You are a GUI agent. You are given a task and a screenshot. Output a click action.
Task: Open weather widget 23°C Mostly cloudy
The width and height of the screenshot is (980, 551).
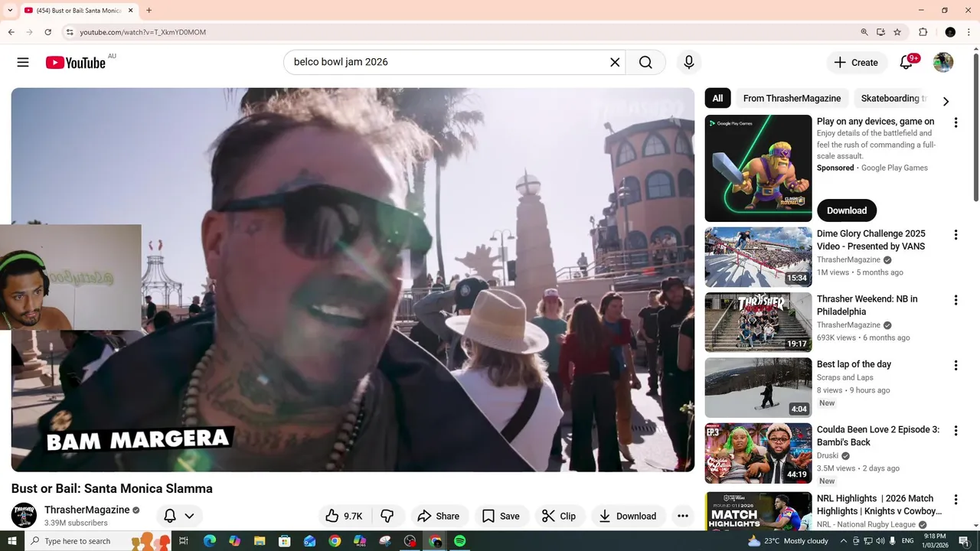pyautogui.click(x=788, y=541)
